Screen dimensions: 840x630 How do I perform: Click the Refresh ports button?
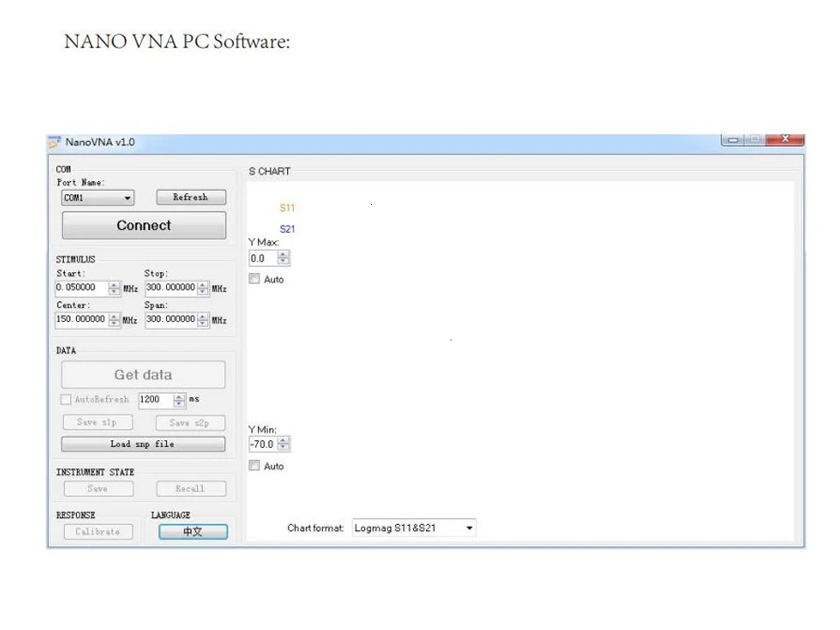point(191,197)
